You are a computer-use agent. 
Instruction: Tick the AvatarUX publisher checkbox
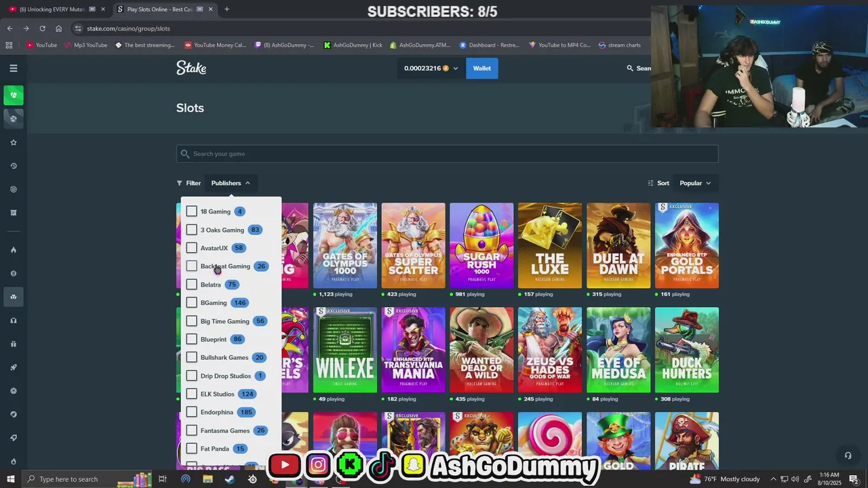pos(191,248)
